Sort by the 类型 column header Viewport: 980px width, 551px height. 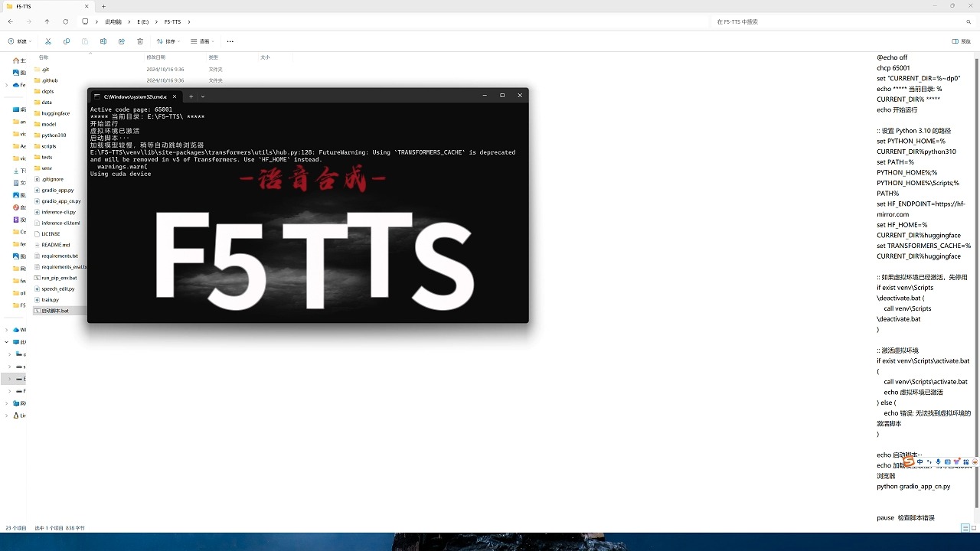tap(214, 57)
